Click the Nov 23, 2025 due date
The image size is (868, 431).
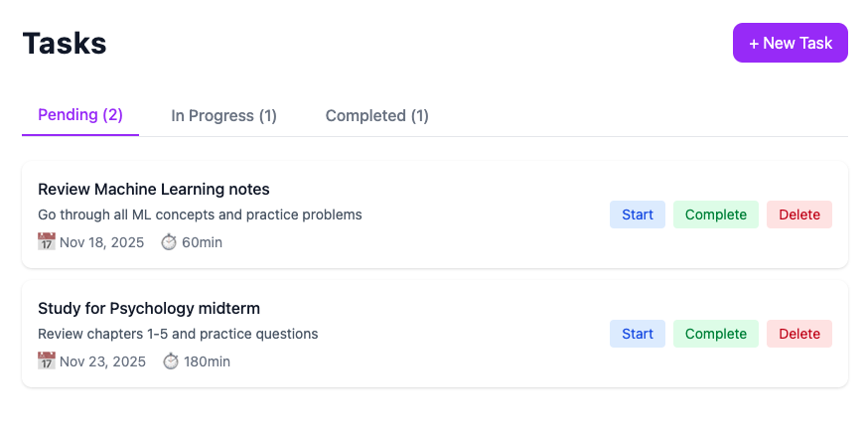pos(102,361)
